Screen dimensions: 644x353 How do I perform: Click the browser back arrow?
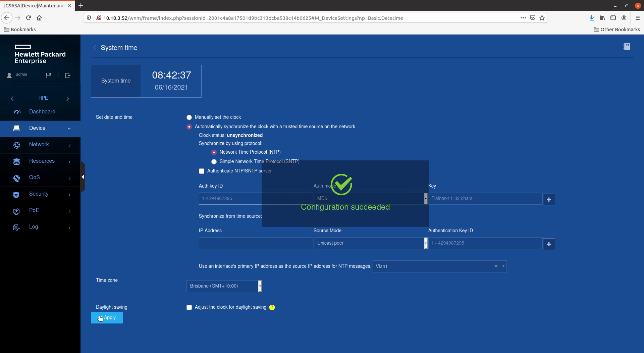click(7, 18)
